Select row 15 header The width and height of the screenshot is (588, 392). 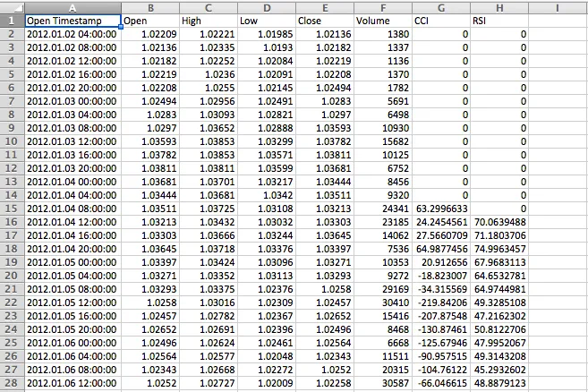click(x=13, y=209)
